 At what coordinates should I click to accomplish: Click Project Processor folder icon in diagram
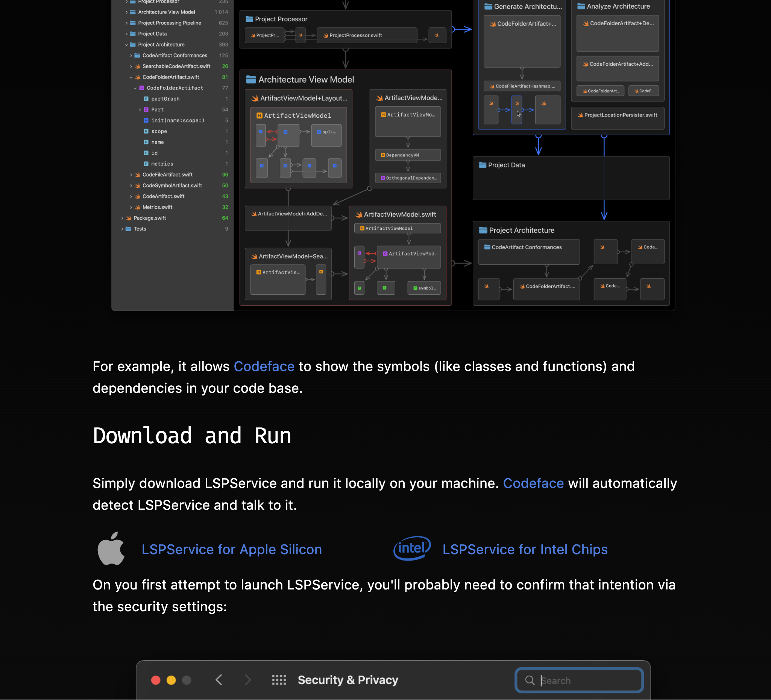(249, 19)
